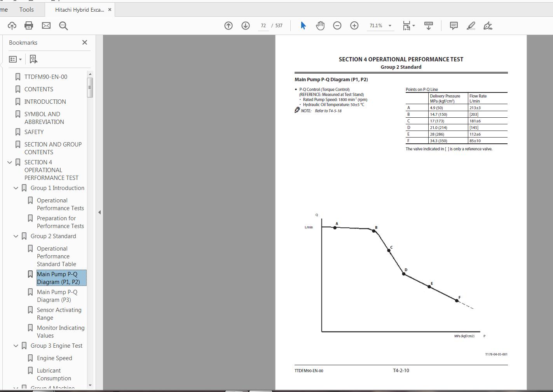553x392 pixels.
Task: Zoom out with the minus button
Action: click(337, 26)
